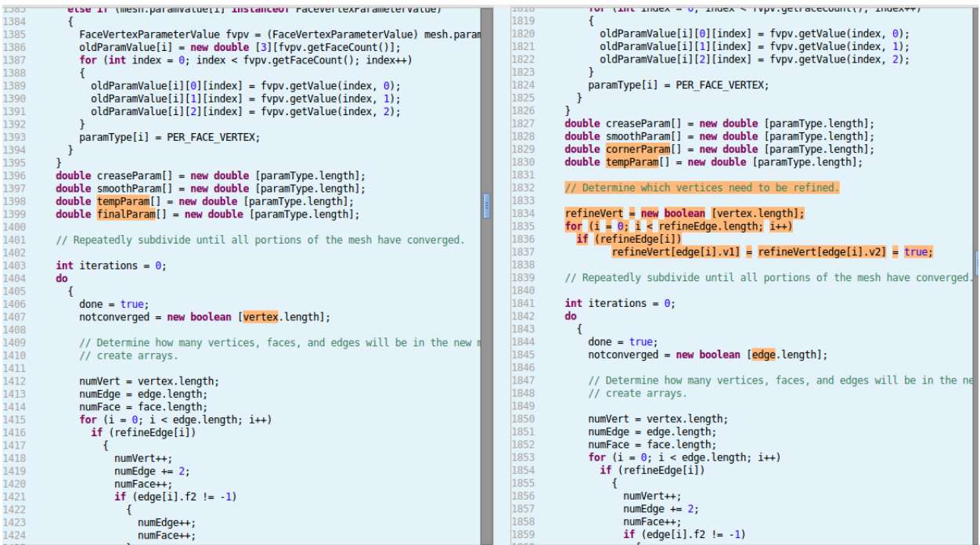Click the "do" keyword on line 1404
980x545 pixels.
pos(62,278)
